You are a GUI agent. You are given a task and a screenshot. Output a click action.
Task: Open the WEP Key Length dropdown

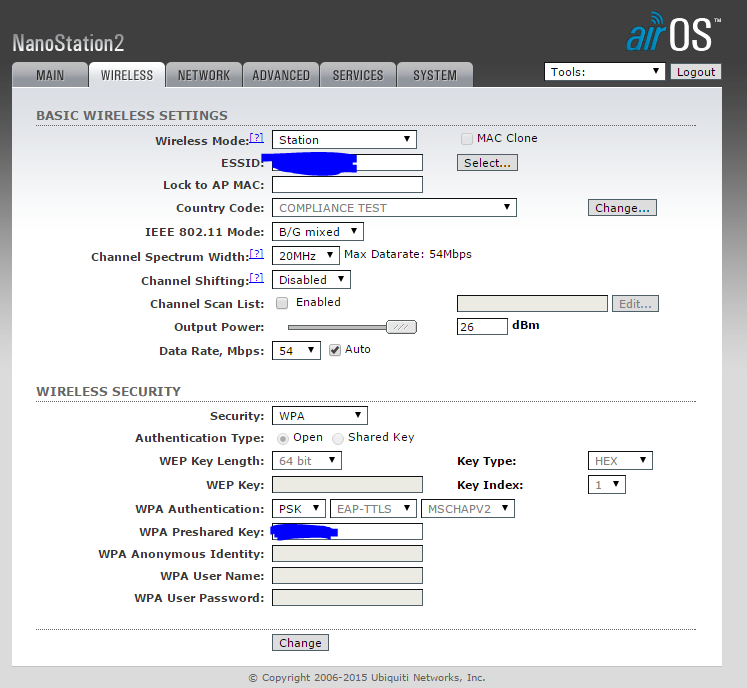coord(307,461)
